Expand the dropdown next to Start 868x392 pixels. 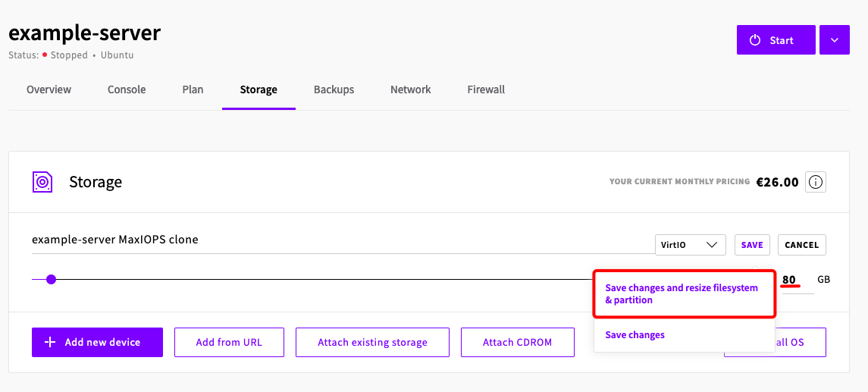[834, 40]
